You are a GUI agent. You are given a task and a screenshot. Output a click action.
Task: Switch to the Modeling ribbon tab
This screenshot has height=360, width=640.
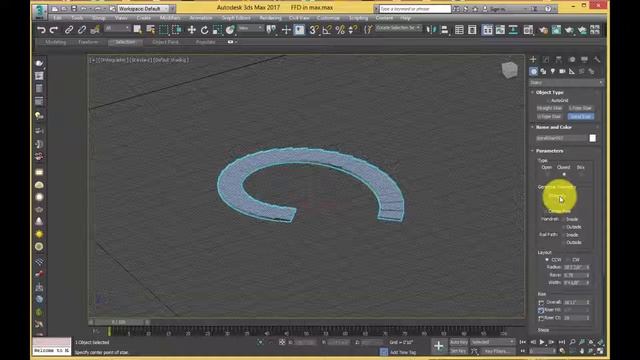(56, 42)
